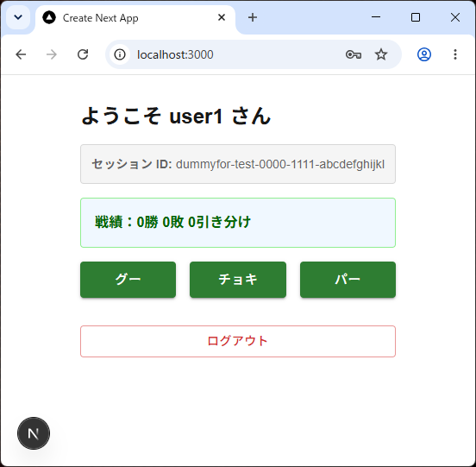Click the browser back arrow
Screen dimensions: 476x467
click(x=21, y=54)
